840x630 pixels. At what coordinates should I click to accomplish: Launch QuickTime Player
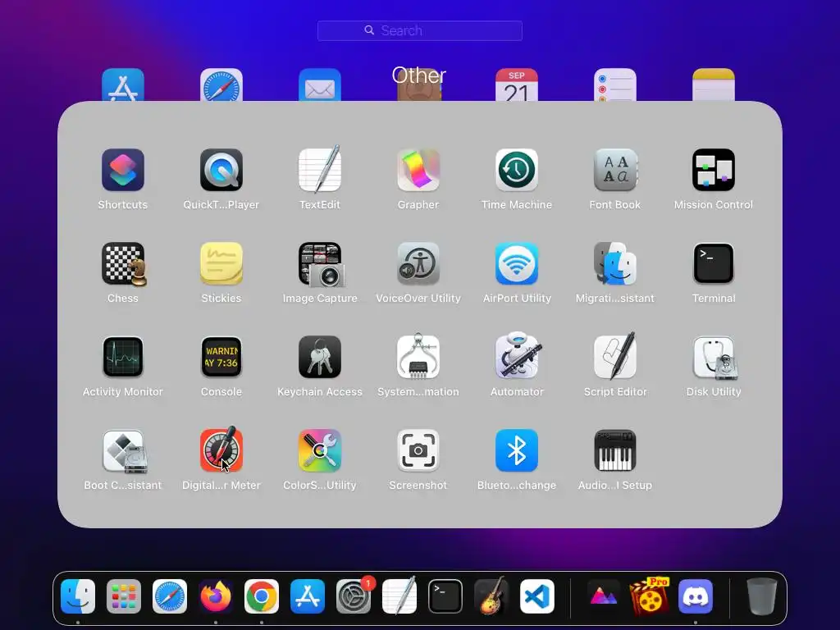[221, 171]
